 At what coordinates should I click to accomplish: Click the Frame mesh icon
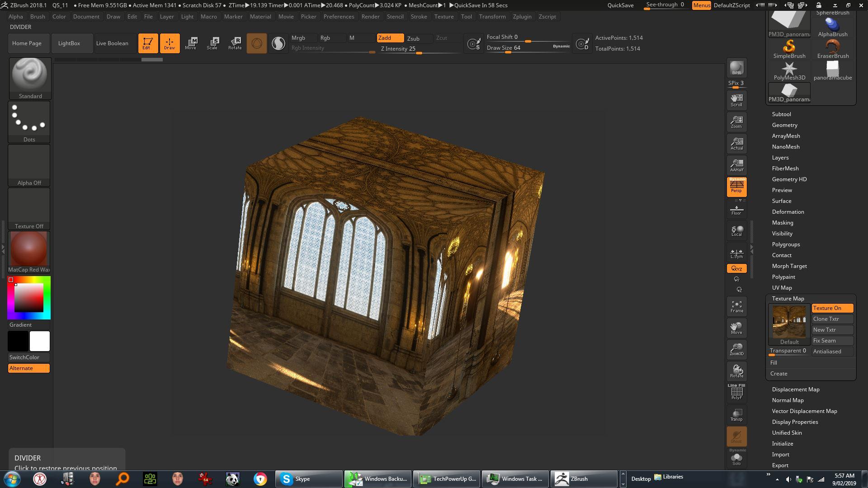pyautogui.click(x=736, y=306)
